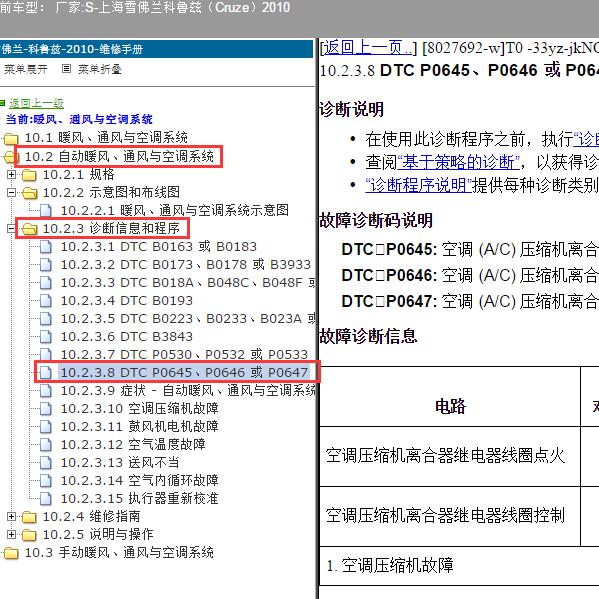This screenshot has width=599, height=599.
Task: Open 10.2.3.13 送风不当 entry
Action: click(120, 463)
